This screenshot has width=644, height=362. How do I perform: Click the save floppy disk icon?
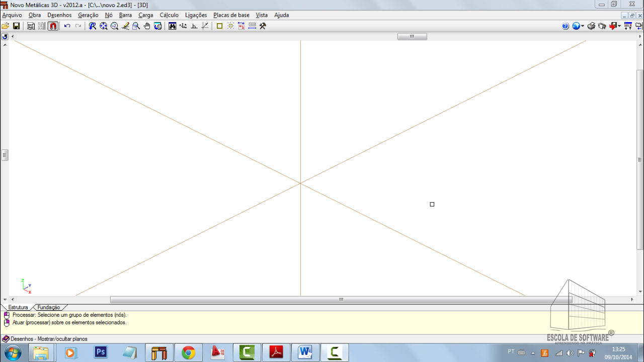16,26
